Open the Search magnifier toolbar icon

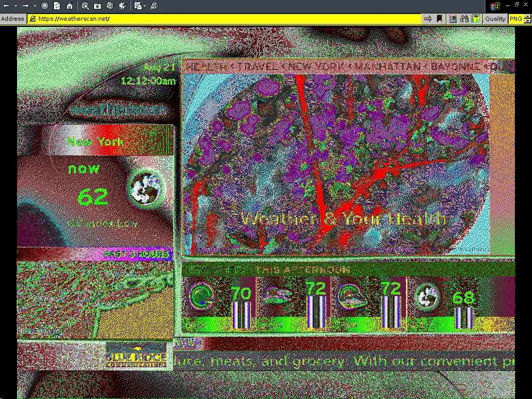coord(86,6)
